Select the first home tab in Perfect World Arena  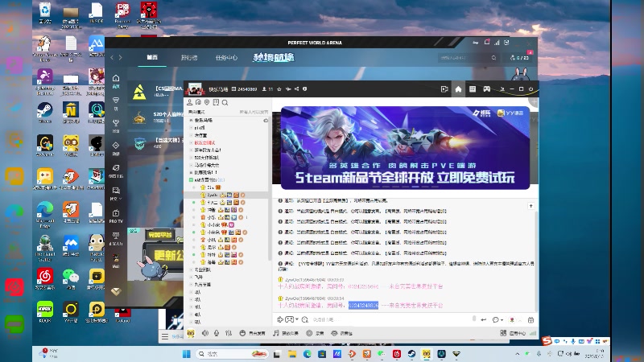point(152,57)
